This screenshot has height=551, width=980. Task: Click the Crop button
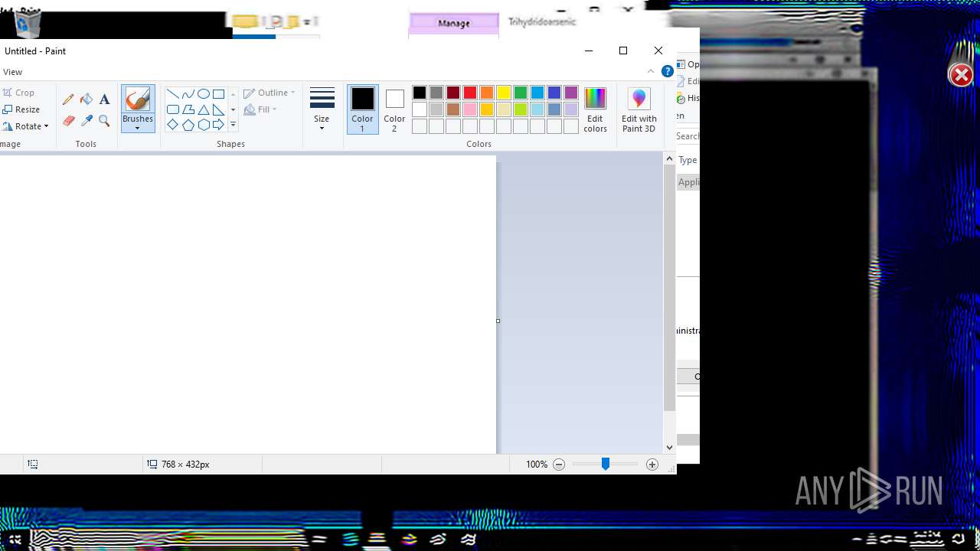[x=18, y=93]
